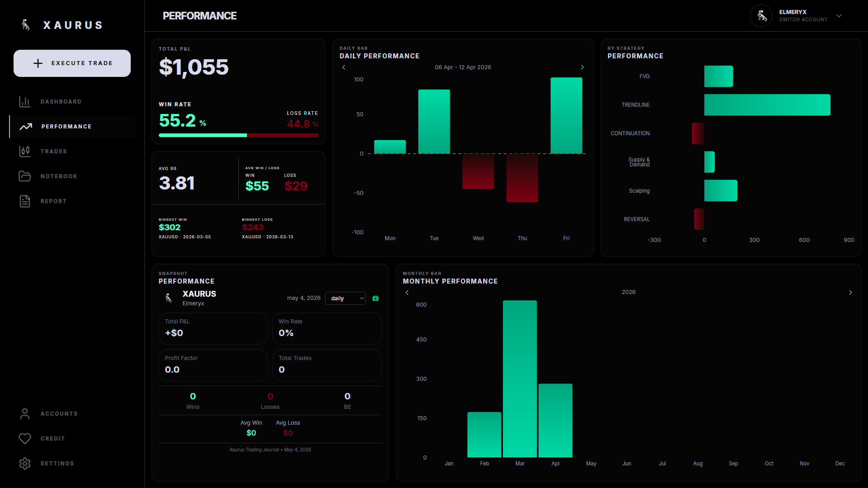Click the Credit heart icon

(25, 439)
